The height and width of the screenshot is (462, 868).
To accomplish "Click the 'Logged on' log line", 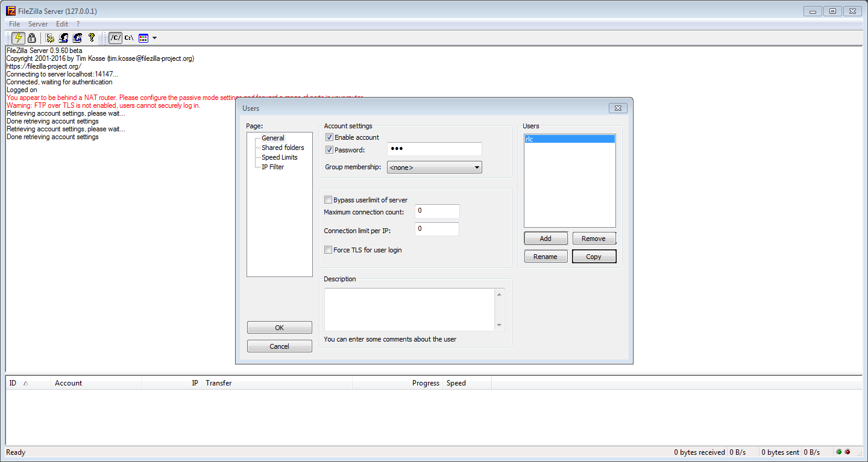I will (22, 90).
